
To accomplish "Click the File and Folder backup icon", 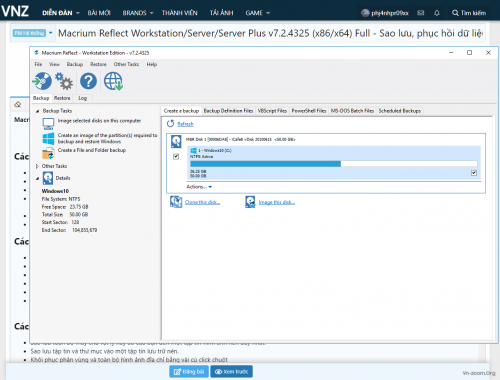I will (48, 153).
